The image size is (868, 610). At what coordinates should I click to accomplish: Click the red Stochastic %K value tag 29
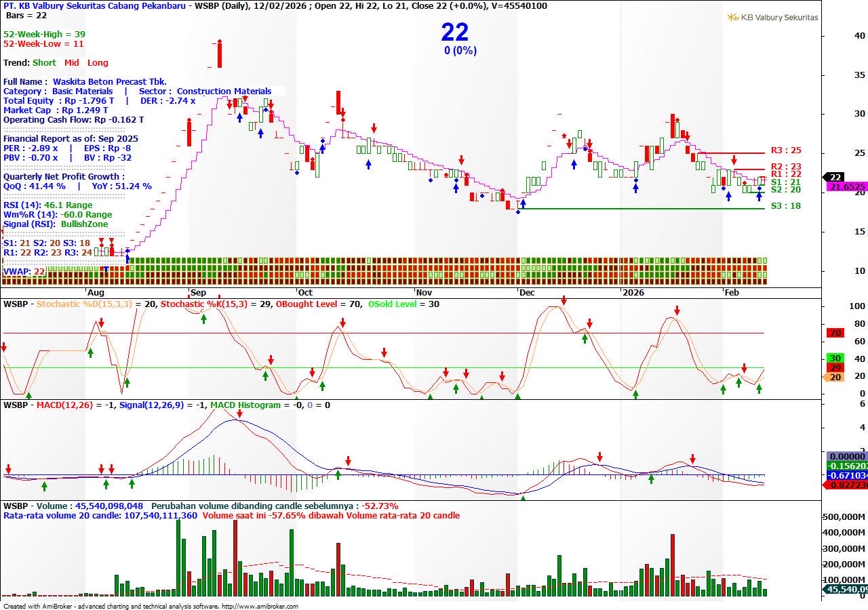pos(835,367)
